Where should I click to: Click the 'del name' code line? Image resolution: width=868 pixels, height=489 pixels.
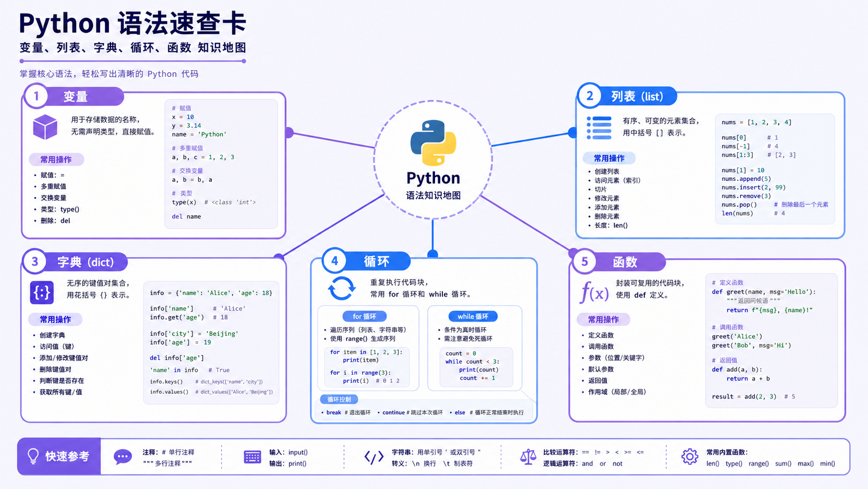coord(186,216)
